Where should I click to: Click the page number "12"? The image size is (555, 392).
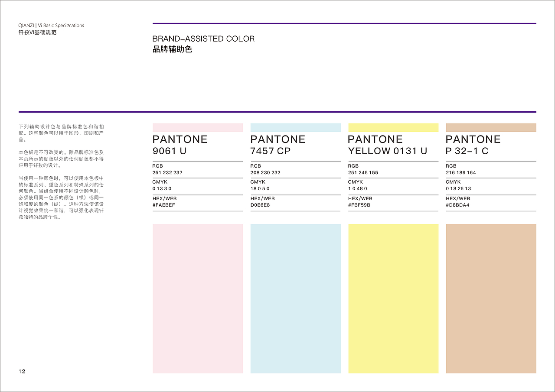point(22,372)
